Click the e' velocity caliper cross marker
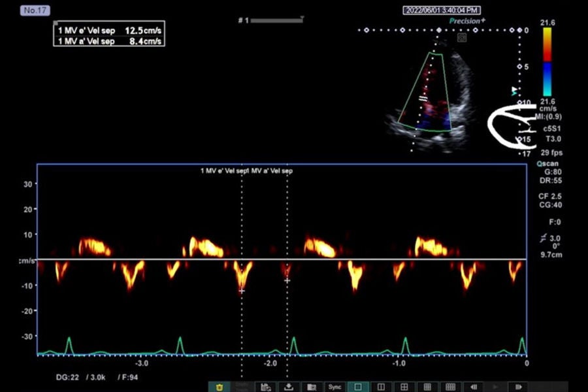Screen dimensions: 588x392 coord(242,291)
